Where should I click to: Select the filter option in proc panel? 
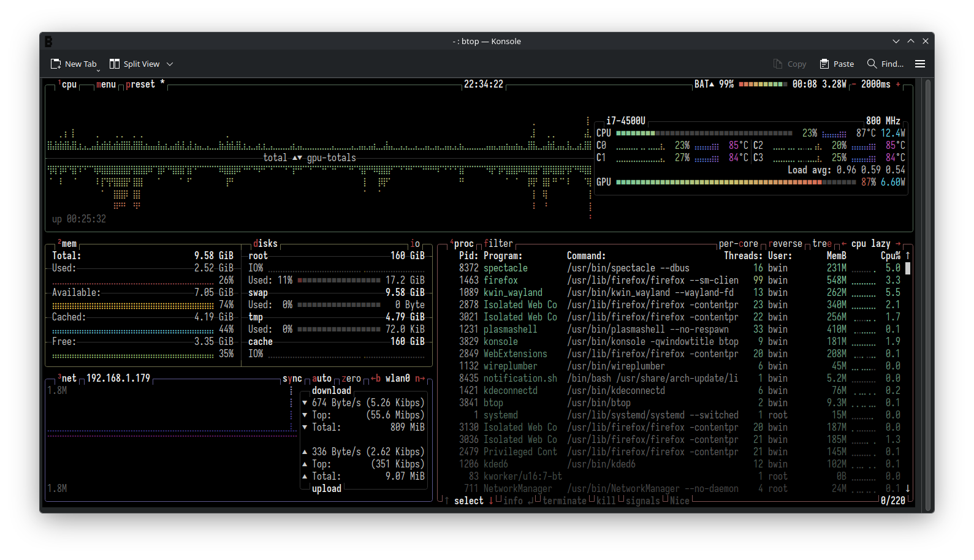(498, 244)
